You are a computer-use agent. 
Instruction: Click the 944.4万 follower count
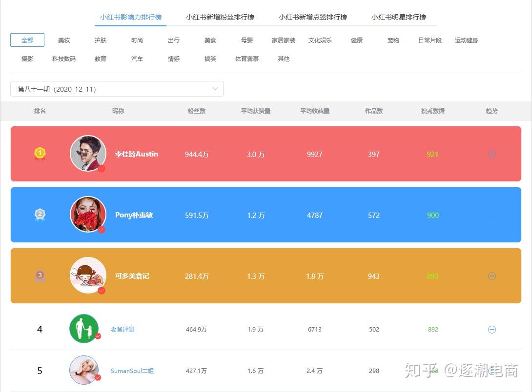pos(197,155)
